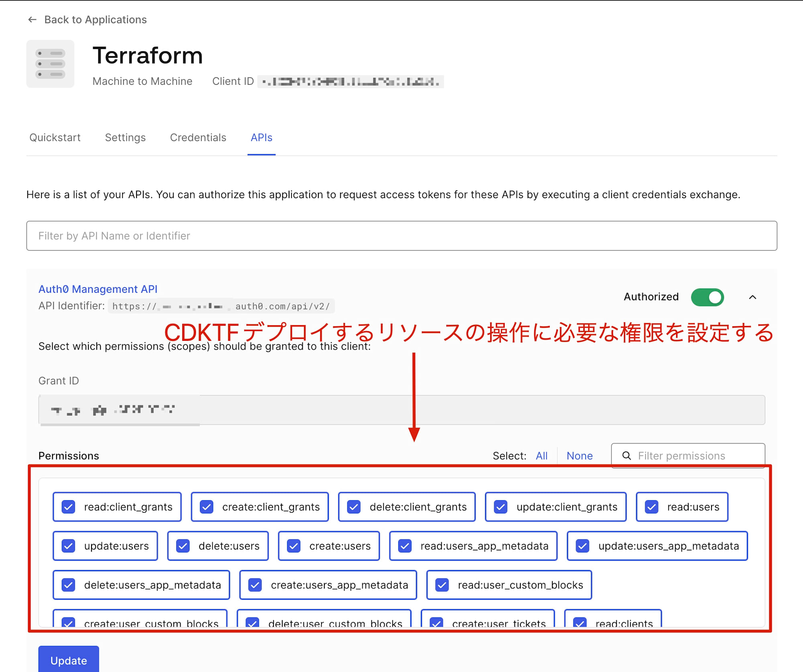
Task: Click the API Identifier URL text
Action: (221, 306)
